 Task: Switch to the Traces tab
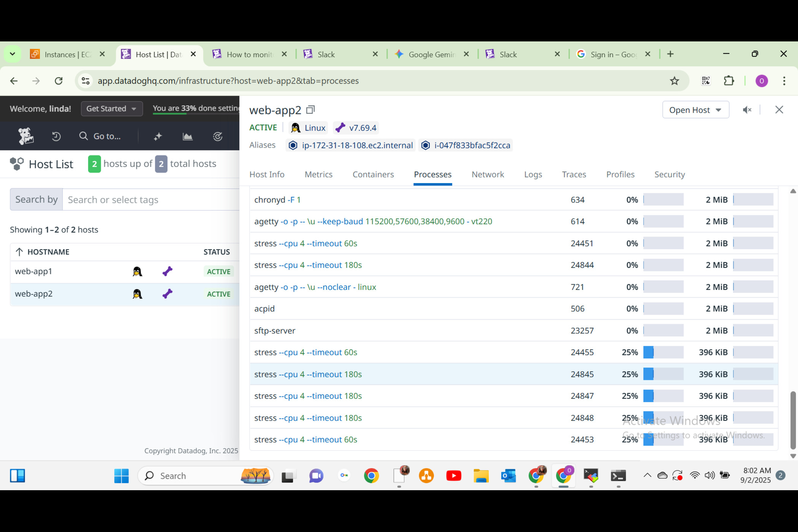point(574,174)
